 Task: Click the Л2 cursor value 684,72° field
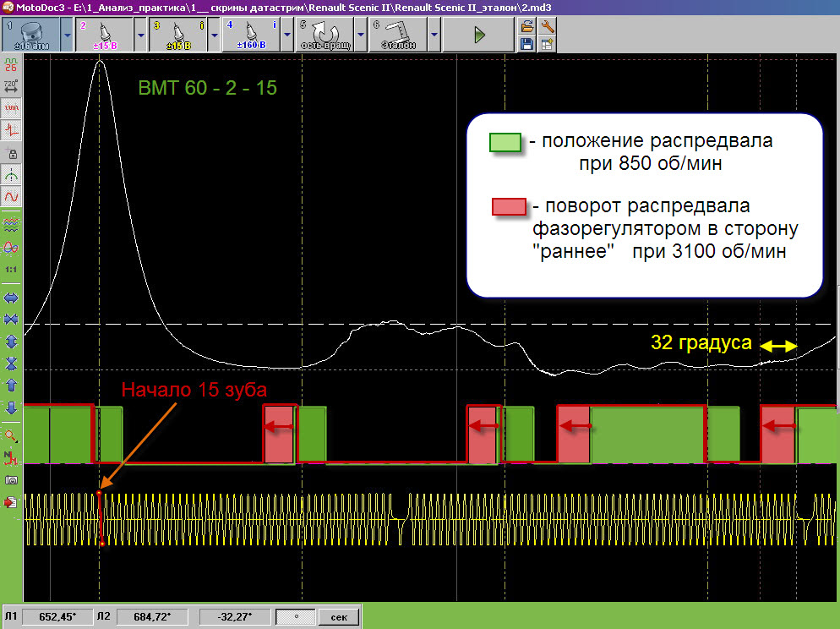[x=152, y=616]
